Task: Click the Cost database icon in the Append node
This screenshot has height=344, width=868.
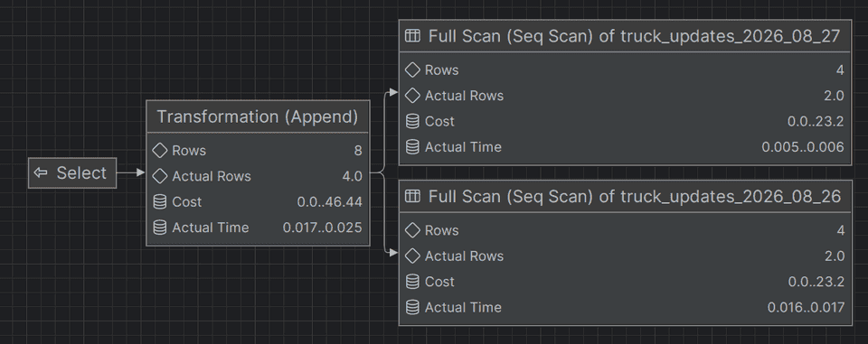Action: pyautogui.click(x=159, y=202)
